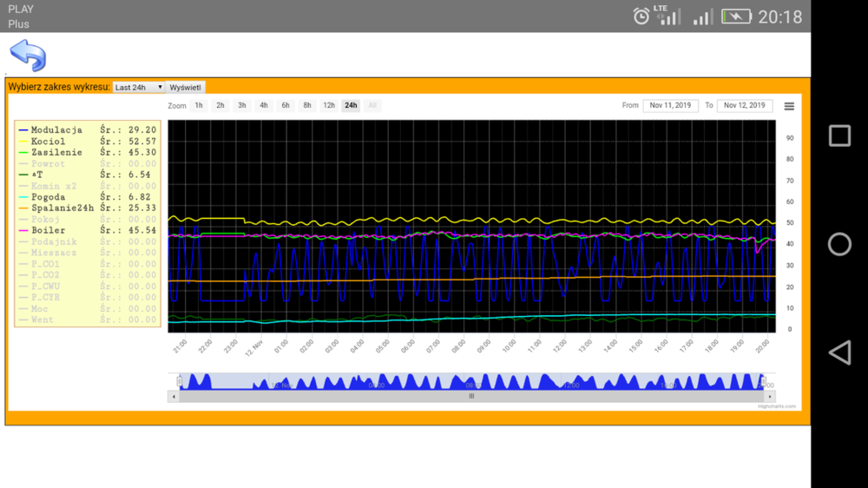
Task: Grab the navigator scrollbar center handle
Action: pyautogui.click(x=471, y=396)
